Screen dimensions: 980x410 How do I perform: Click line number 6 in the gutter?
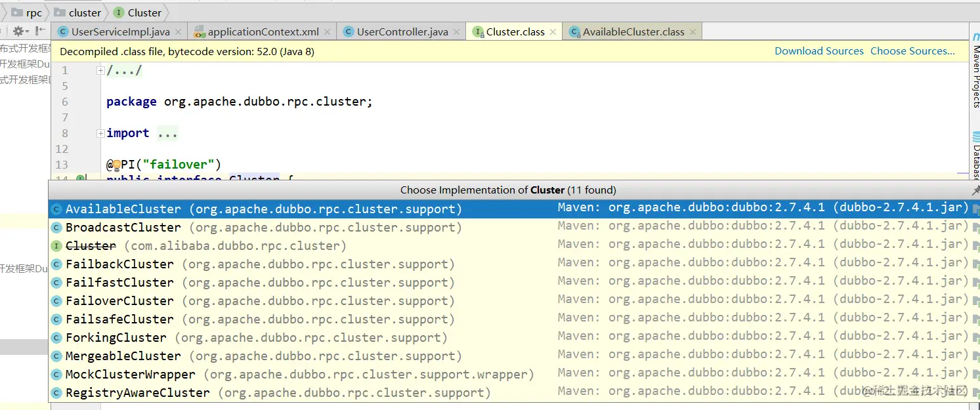click(x=65, y=102)
